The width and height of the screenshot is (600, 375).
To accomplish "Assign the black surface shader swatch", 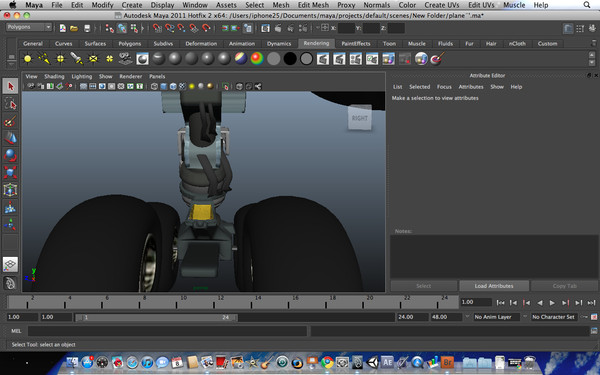I will [x=290, y=59].
